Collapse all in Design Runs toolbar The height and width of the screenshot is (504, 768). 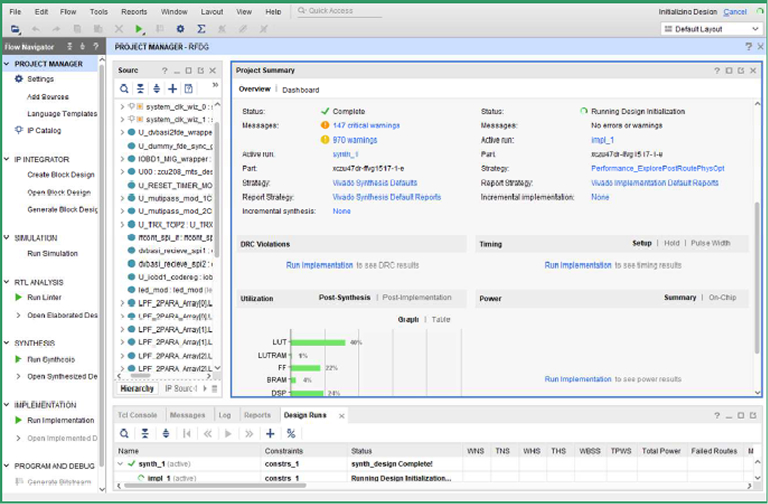point(145,433)
